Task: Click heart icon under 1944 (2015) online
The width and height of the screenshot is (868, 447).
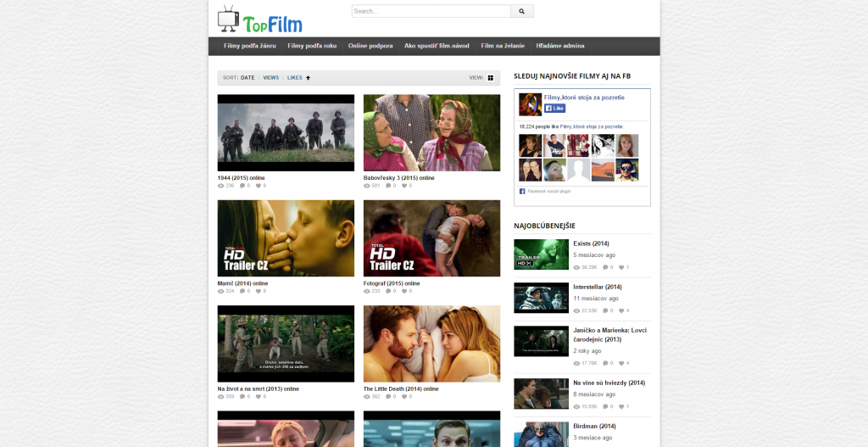Action: (x=258, y=186)
